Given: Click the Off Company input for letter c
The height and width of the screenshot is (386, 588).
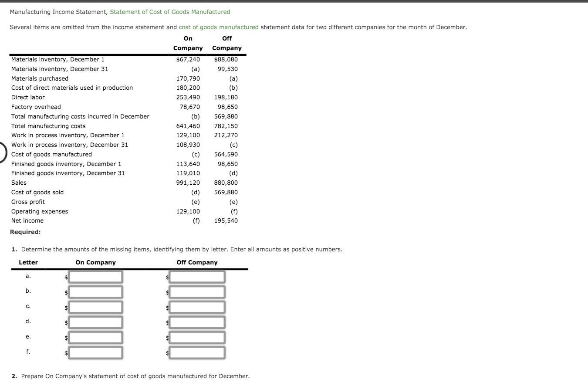Looking at the screenshot, I should pyautogui.click(x=197, y=307).
